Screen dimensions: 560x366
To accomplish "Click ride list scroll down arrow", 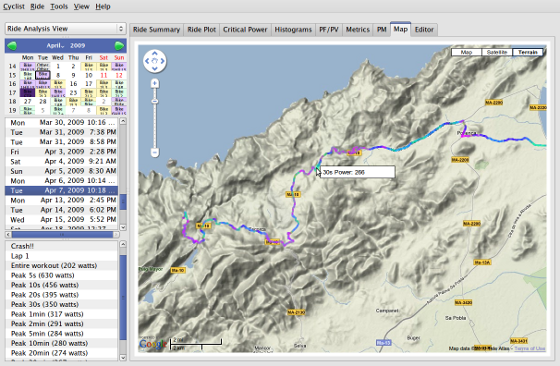I will coord(123,227).
